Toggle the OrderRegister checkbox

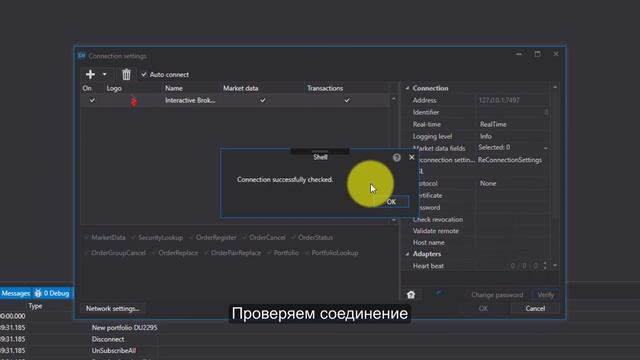tap(191, 238)
